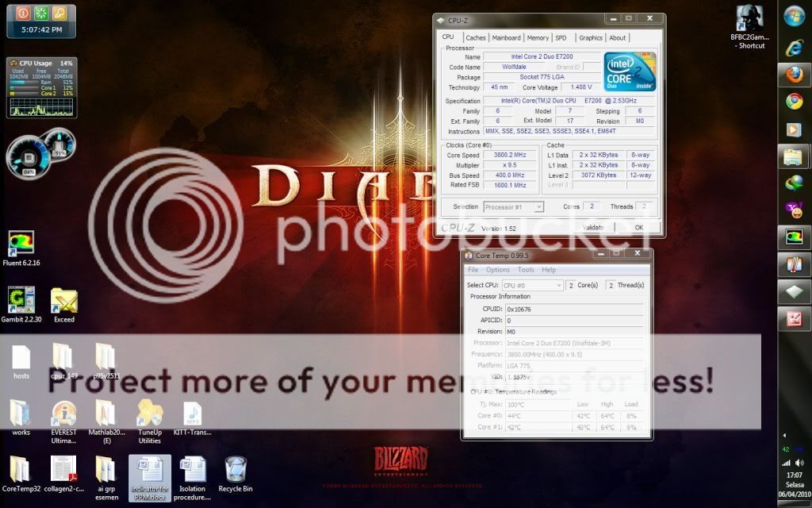Open the Processor selection dropdown in CPU-Z
Screen dimensions: 812x508
point(539,207)
